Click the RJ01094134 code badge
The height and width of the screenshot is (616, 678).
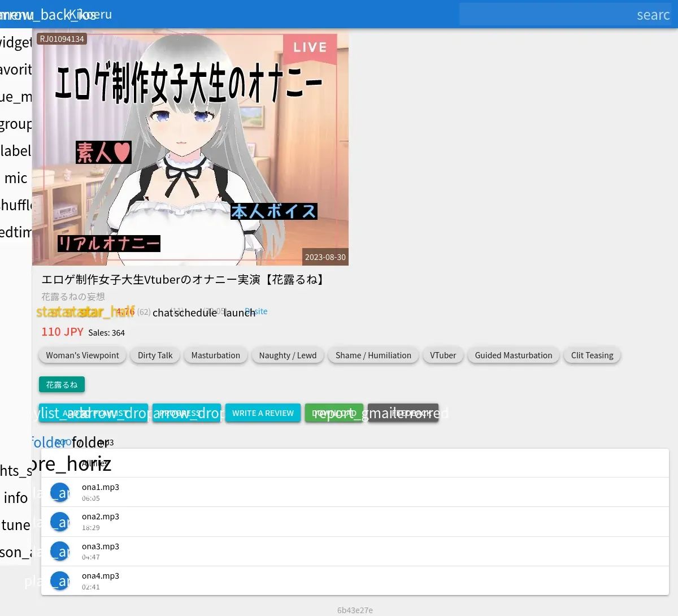coord(62,39)
